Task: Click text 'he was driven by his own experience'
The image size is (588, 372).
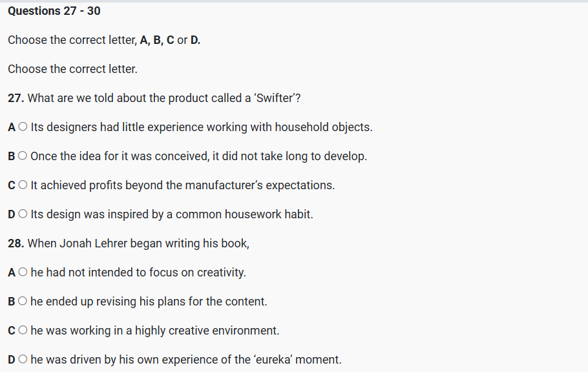Action: [186, 360]
